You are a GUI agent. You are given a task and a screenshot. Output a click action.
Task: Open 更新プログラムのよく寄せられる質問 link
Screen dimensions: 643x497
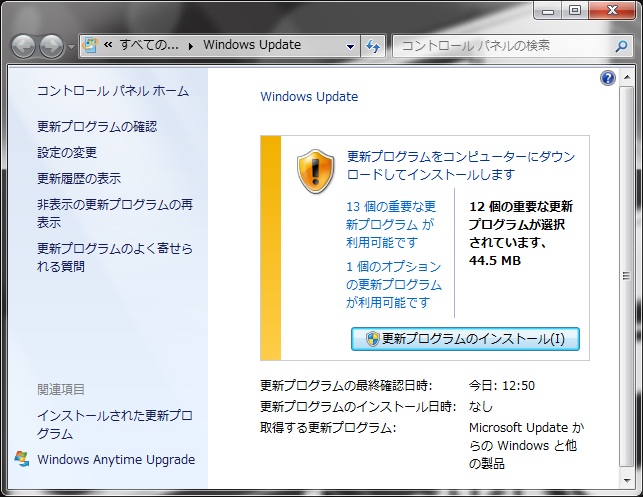tap(115, 257)
